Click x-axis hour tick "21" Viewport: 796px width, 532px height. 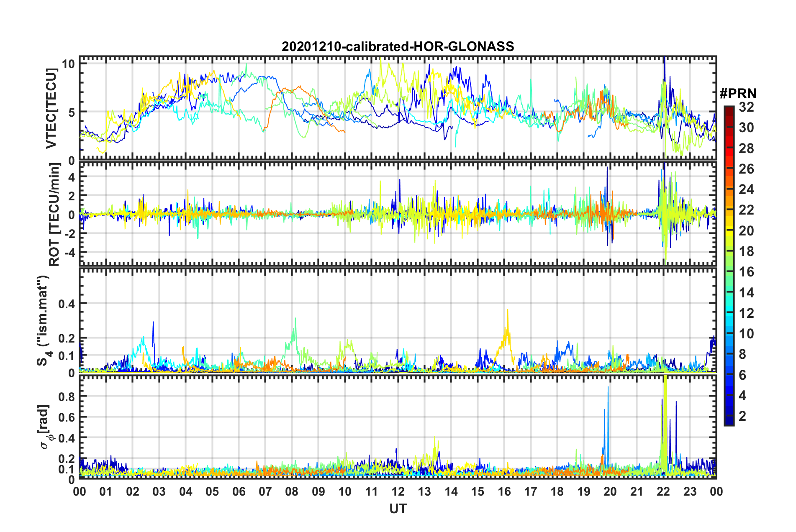coord(637,491)
